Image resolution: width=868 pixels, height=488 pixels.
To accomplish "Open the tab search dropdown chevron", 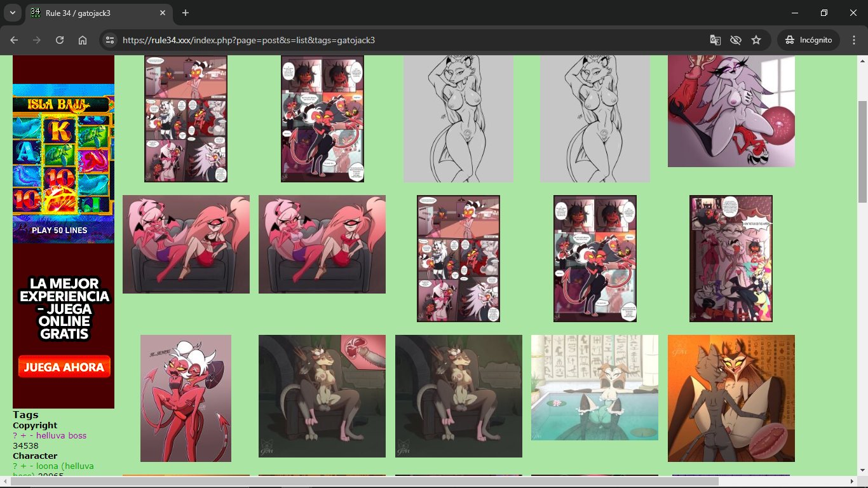I will click(12, 13).
